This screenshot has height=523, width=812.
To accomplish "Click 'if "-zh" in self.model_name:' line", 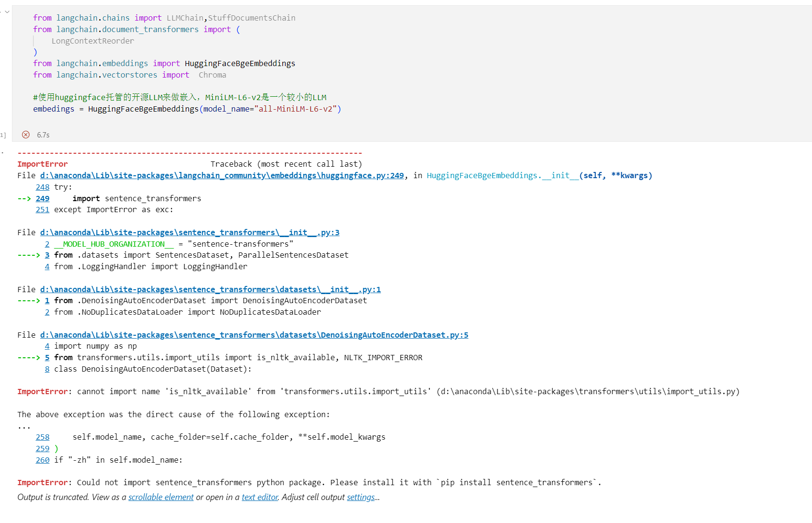I will click(118, 460).
